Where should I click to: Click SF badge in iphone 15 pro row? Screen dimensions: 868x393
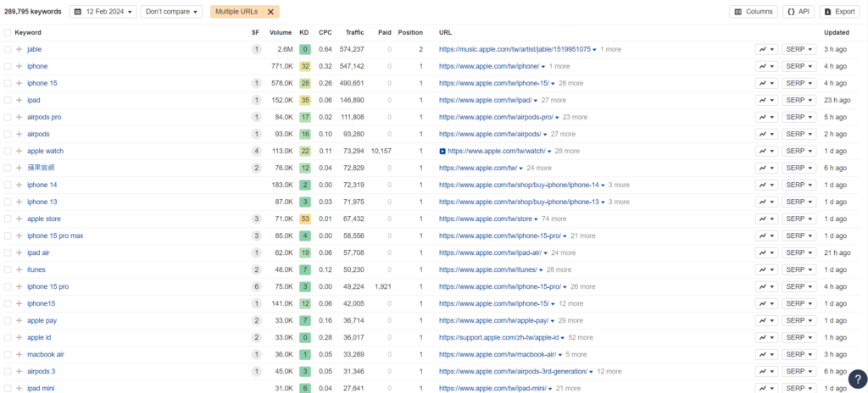256,287
